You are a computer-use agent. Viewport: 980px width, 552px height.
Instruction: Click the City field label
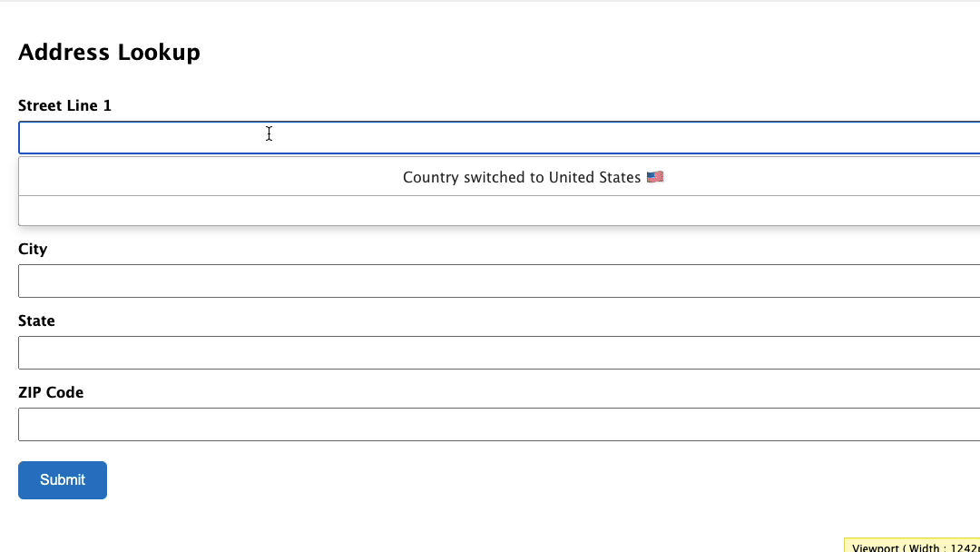(x=33, y=249)
